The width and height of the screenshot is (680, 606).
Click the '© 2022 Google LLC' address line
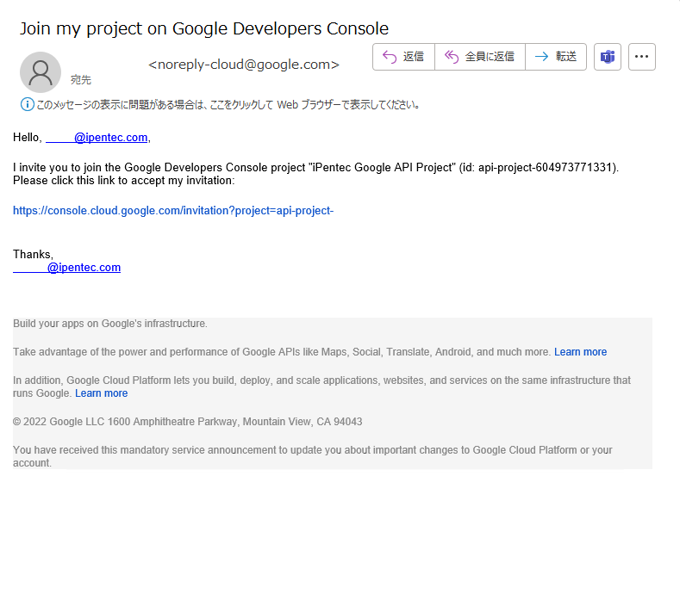pyautogui.click(x=187, y=422)
